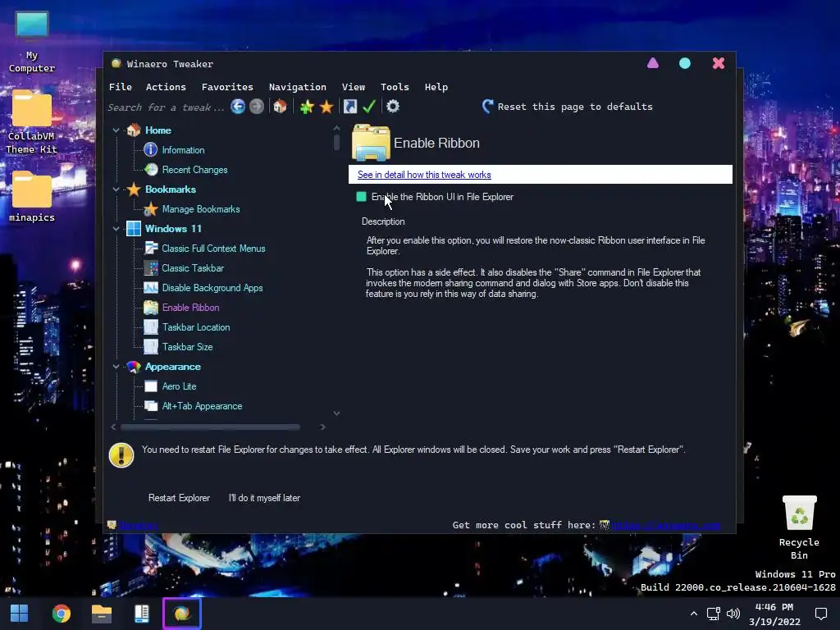840x630 pixels.
Task: Click the network tray icon
Action: point(713,614)
